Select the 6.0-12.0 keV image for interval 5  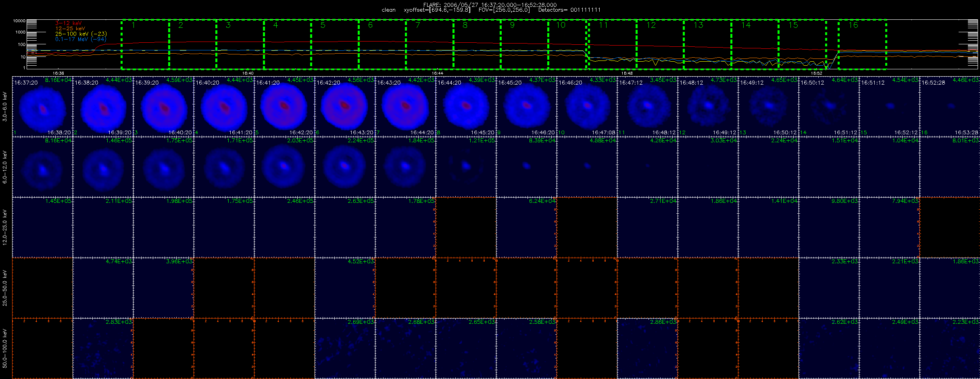[284, 167]
